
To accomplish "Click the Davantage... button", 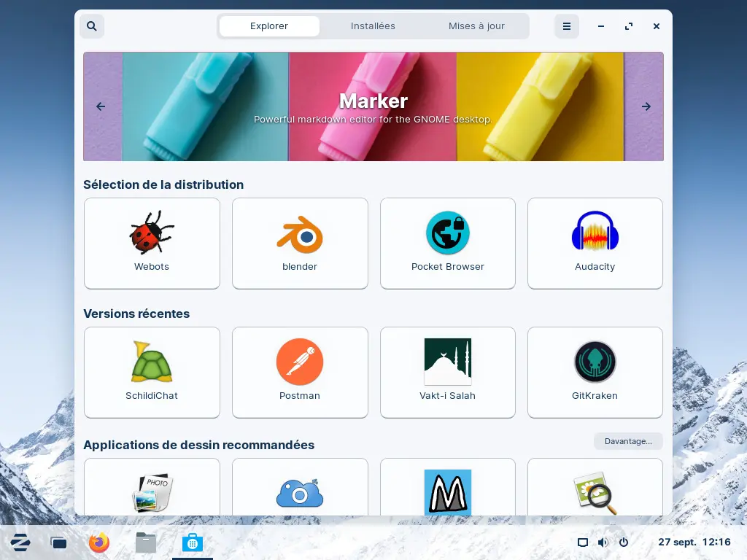I will pyautogui.click(x=628, y=441).
